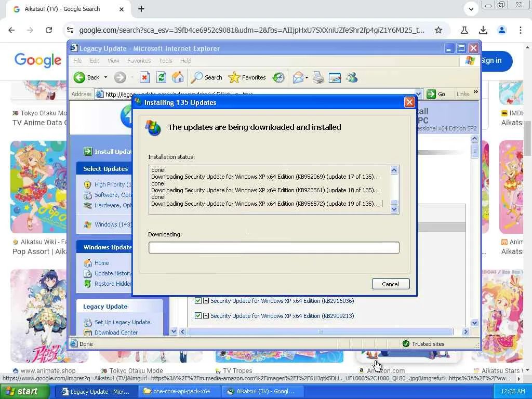
Task: Open the Mail icon dropdown arrow
Action: point(307,78)
